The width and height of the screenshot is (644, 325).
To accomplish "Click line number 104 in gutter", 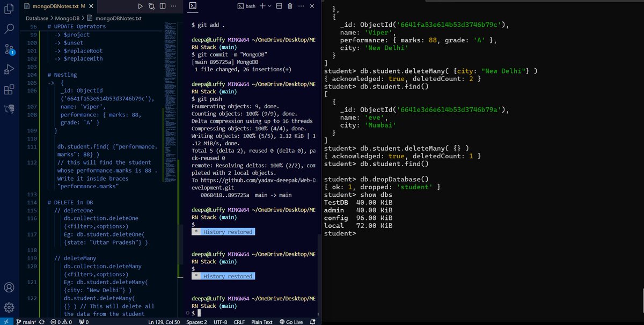I will pos(33,75).
